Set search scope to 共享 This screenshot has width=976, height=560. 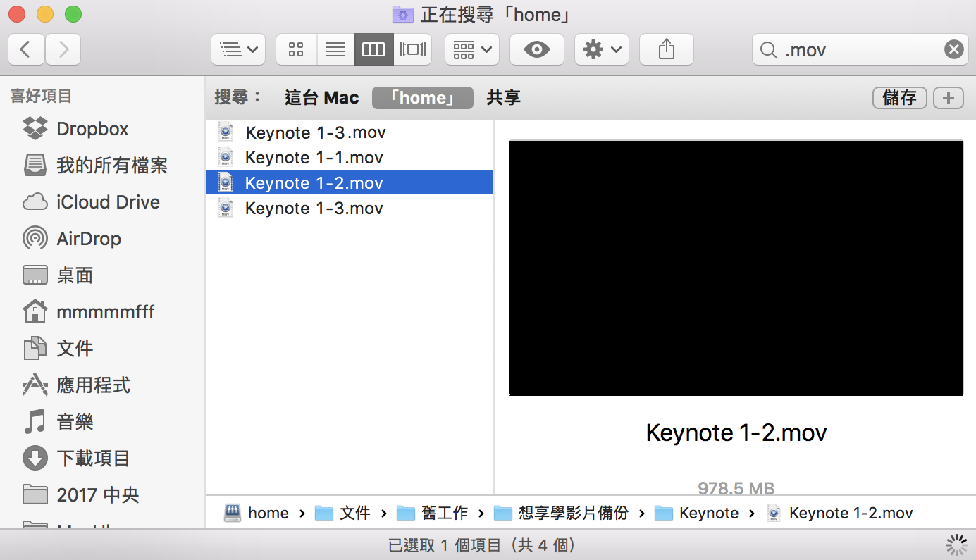pos(503,98)
